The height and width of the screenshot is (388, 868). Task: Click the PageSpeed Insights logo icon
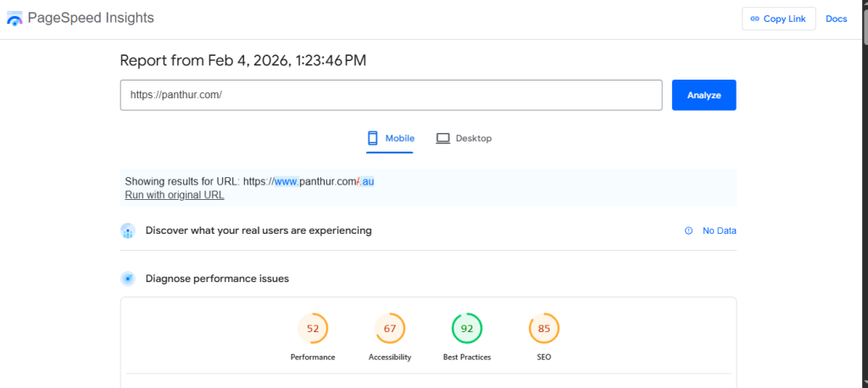14,19
